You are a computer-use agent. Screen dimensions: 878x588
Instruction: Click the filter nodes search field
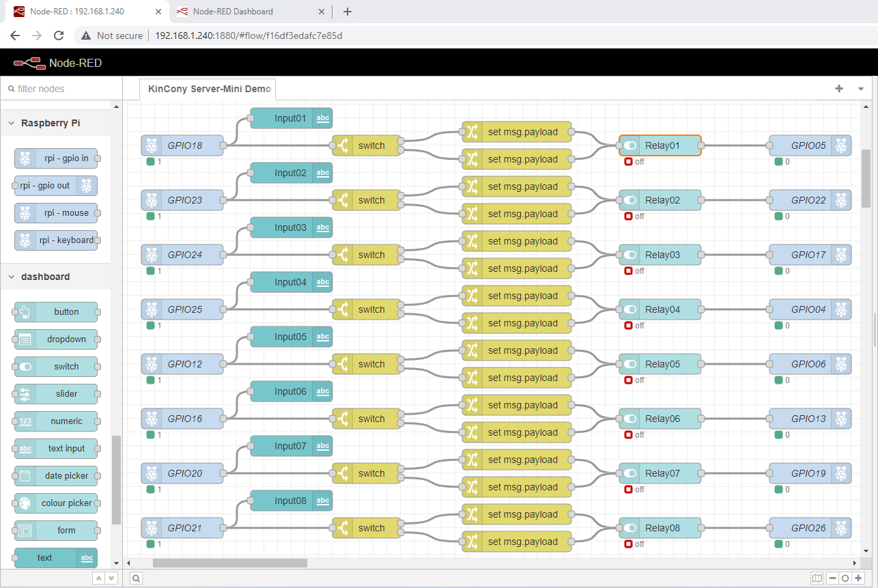click(61, 89)
